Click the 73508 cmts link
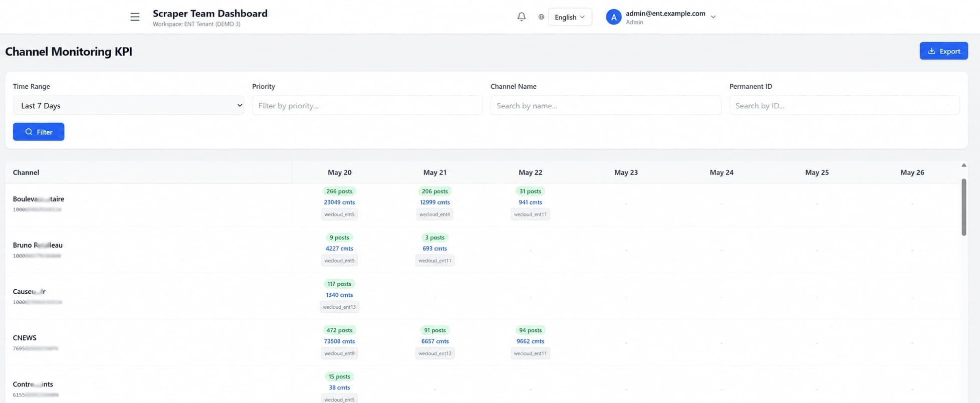980x403 pixels. coord(339,341)
